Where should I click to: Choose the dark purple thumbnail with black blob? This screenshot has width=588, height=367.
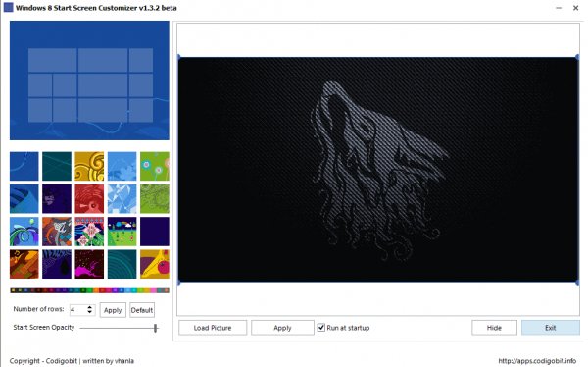(x=57, y=264)
